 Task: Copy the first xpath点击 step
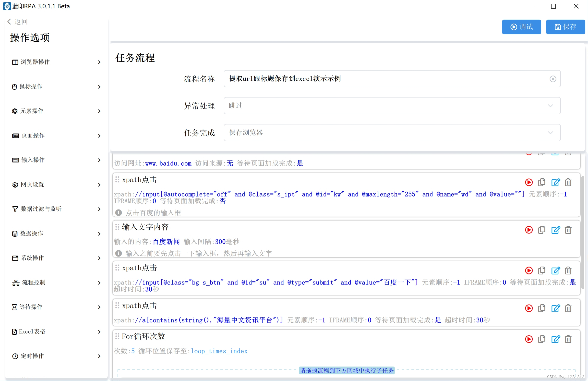point(541,183)
